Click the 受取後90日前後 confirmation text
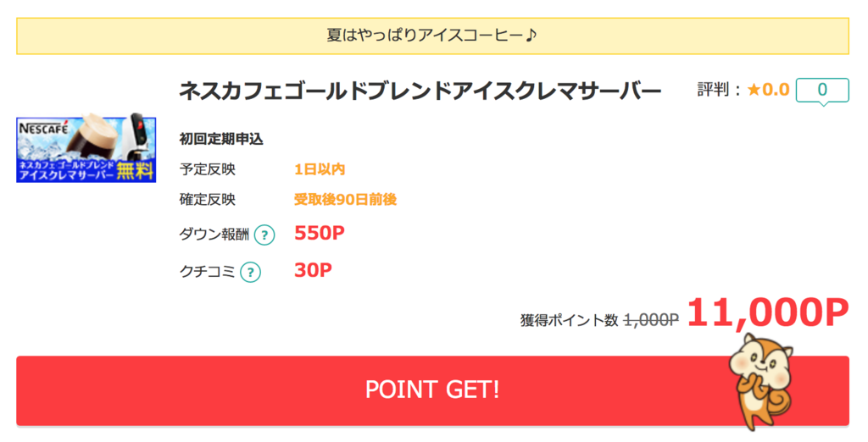Viewport: 868px width, 442px height. tap(346, 199)
